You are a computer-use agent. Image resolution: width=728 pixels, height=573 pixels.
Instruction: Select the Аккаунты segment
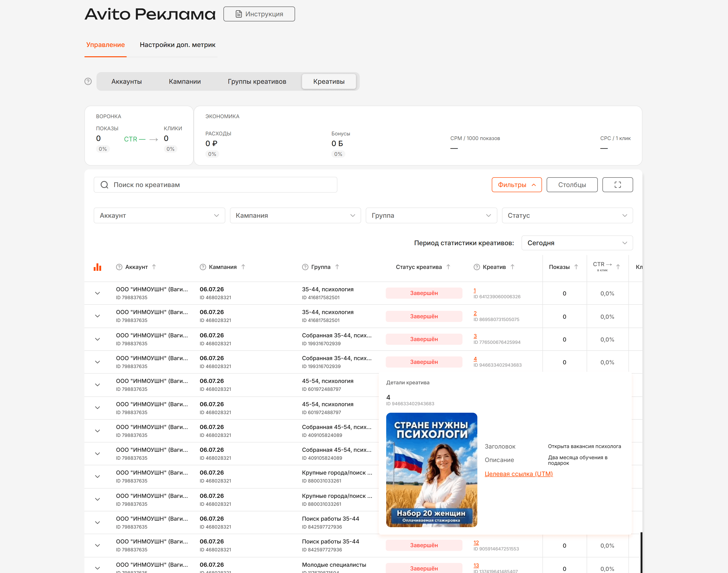(x=126, y=81)
